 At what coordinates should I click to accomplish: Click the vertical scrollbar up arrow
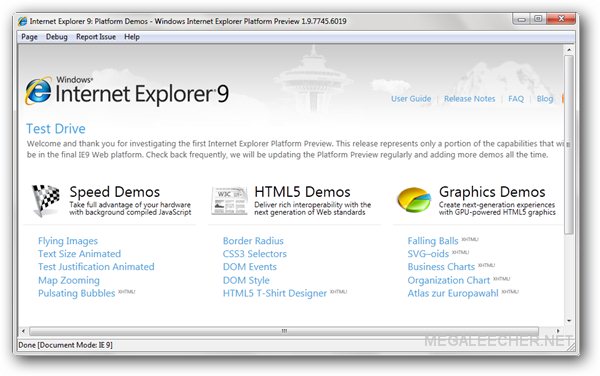click(569, 50)
